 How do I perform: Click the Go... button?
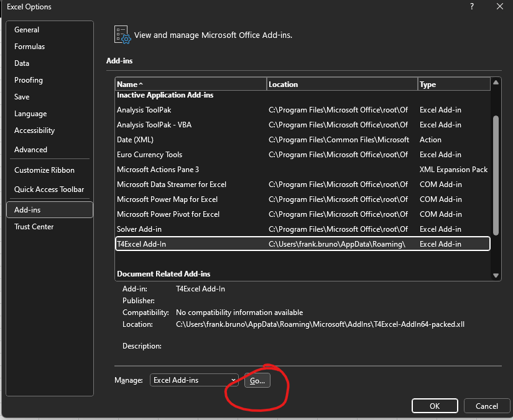(x=257, y=381)
